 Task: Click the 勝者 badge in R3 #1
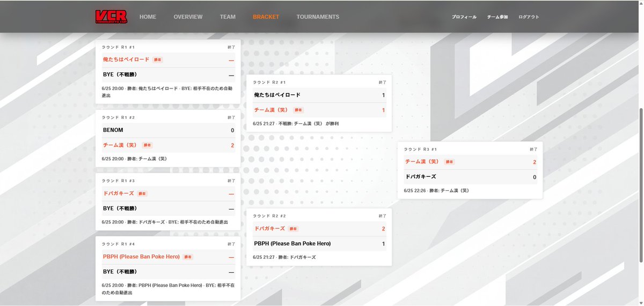449,162
